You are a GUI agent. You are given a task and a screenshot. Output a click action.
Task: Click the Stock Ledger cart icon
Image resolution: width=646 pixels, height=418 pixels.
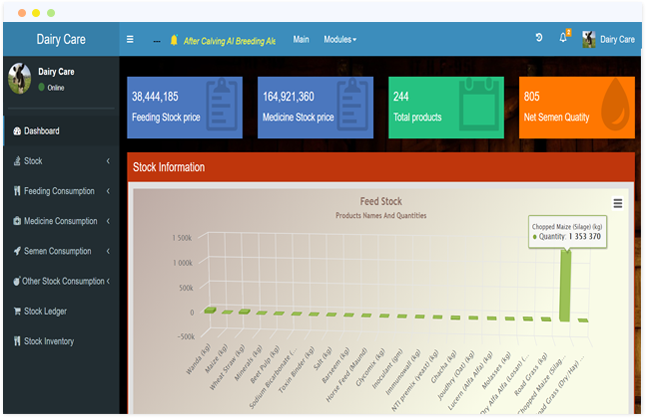point(17,311)
